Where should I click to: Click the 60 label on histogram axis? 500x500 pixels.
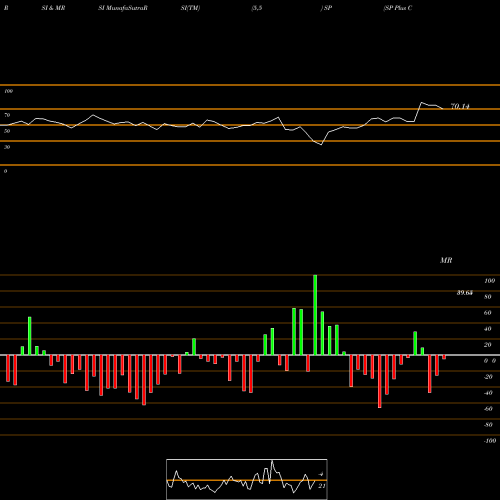[x=488, y=313]
